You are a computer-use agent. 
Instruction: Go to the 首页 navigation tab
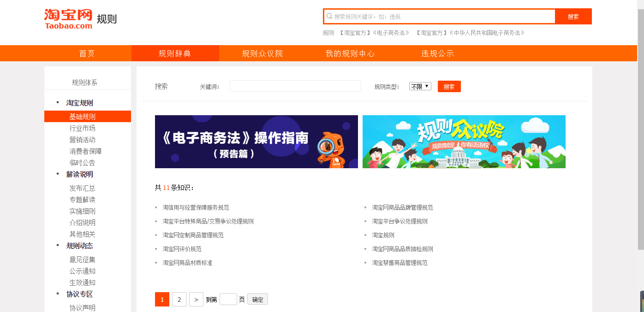coord(87,53)
